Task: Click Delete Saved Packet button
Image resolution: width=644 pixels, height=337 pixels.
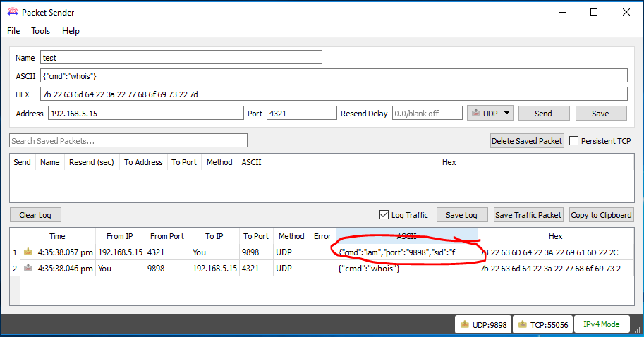Action: pos(526,141)
